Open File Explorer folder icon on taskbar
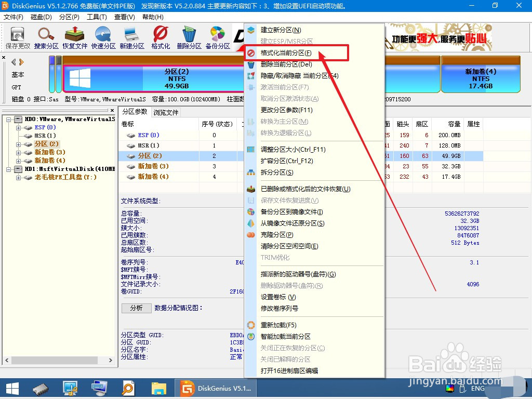Viewport: 532px width, 399px height. (x=159, y=389)
